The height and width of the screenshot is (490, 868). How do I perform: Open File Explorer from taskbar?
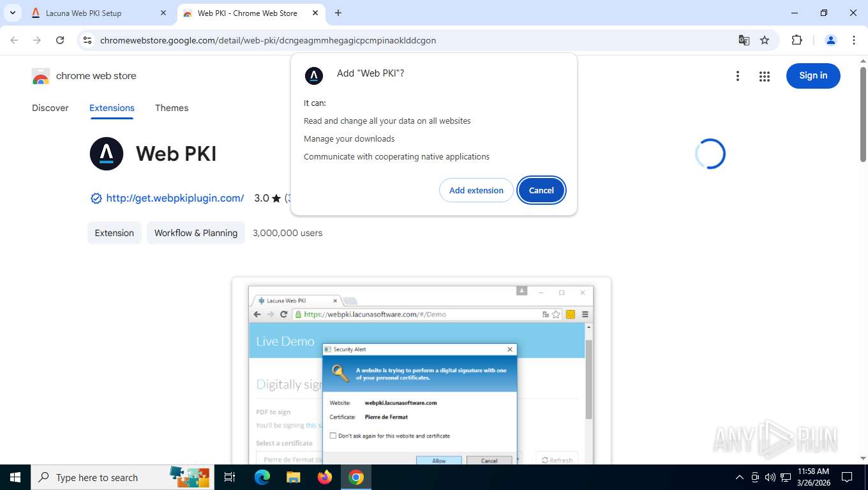(x=293, y=477)
